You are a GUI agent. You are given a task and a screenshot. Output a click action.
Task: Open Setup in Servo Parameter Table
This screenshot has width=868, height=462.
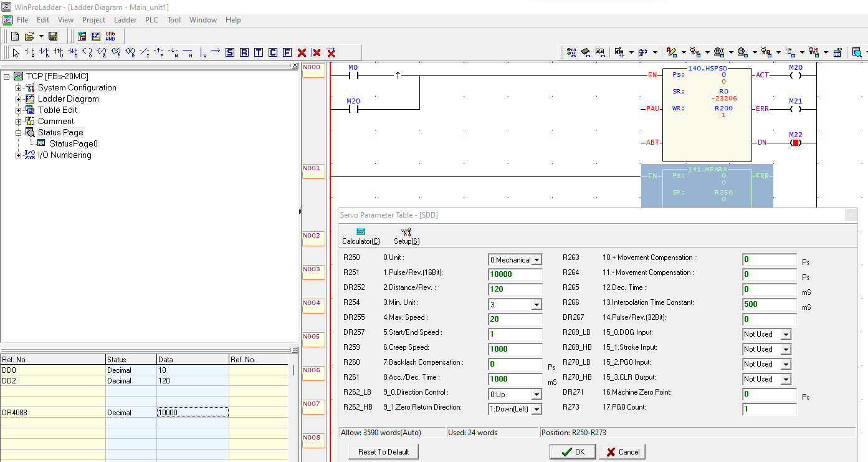[406, 236]
